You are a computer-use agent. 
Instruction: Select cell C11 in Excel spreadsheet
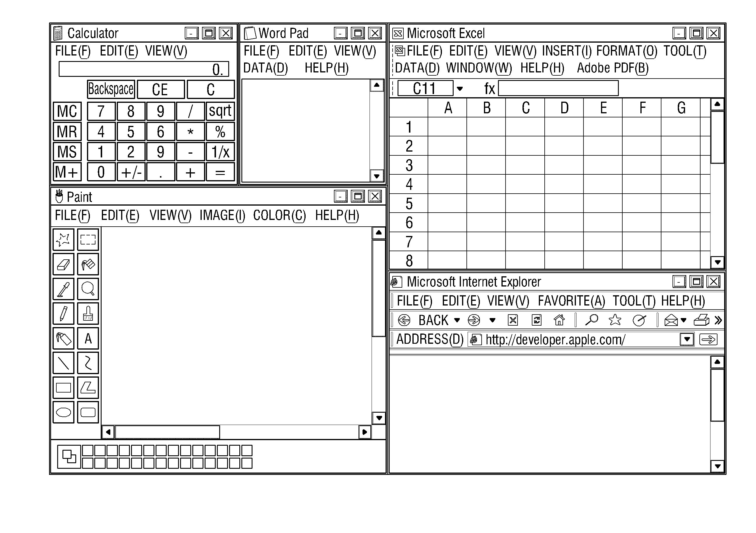[424, 89]
